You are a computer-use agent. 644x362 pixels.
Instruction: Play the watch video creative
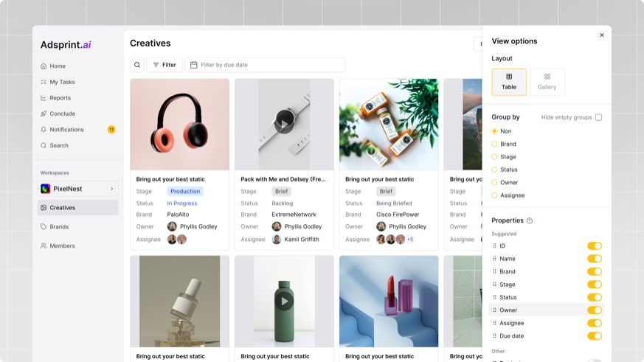click(284, 124)
